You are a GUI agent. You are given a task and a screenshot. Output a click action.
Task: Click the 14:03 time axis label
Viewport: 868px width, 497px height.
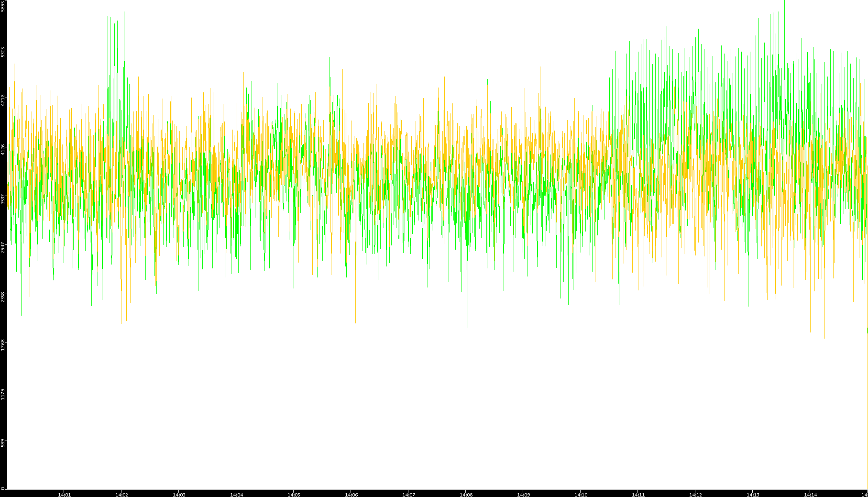[179, 495]
